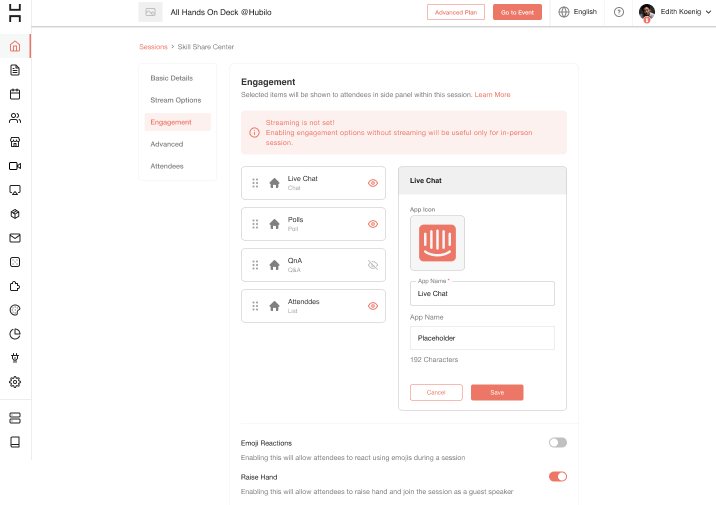Show QnA using crossed eye icon
The width and height of the screenshot is (716, 505).
[x=373, y=265]
